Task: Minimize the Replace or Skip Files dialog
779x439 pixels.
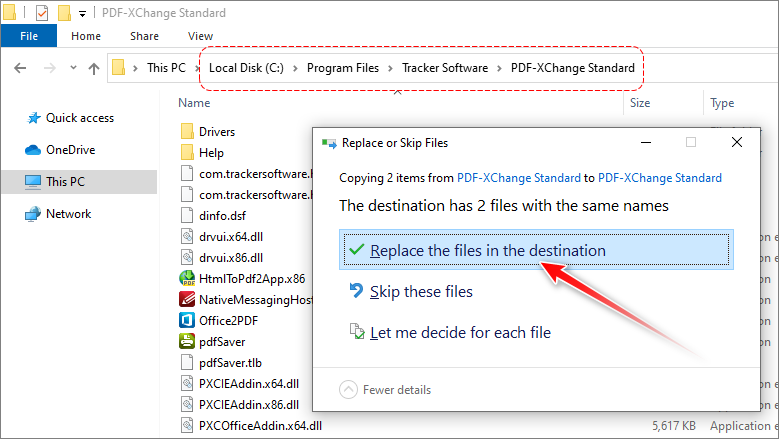Action: tap(646, 143)
